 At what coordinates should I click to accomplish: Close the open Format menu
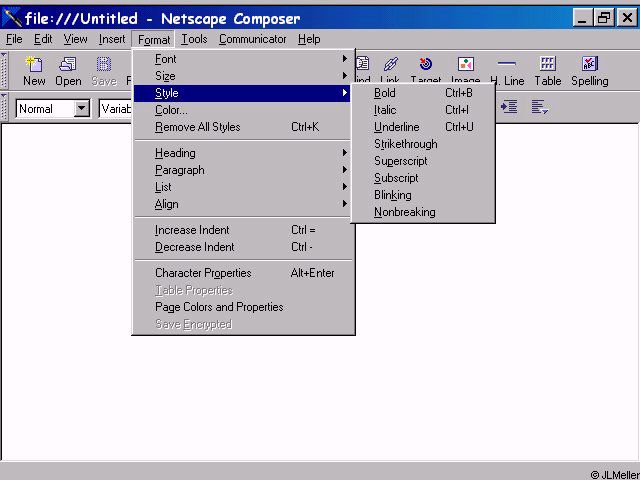[153, 40]
